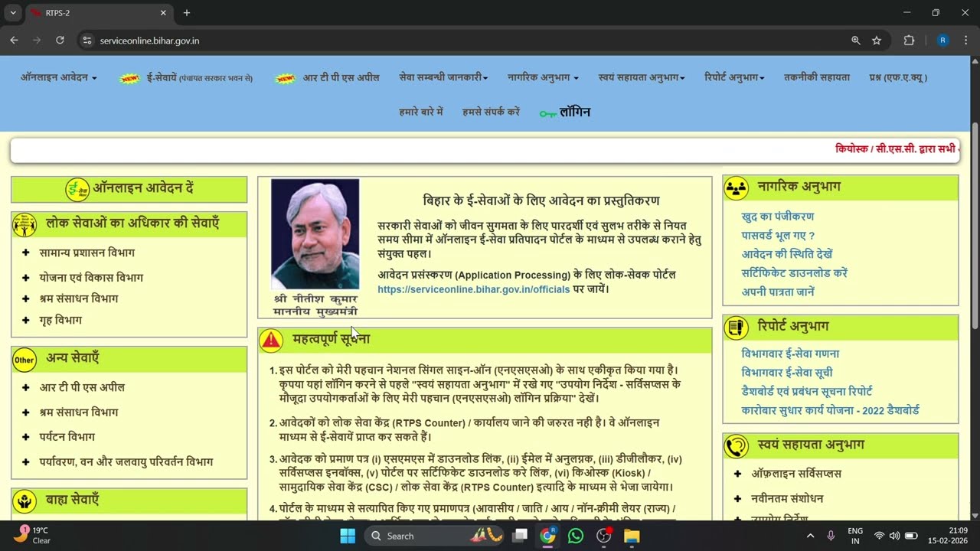Open the तकनीकी सहायता menu item
The image size is (980, 551).
coord(817,77)
